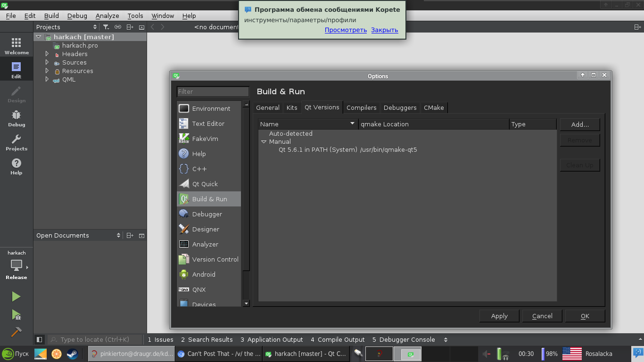
Task: Click the Add... button
Action: [580, 124]
